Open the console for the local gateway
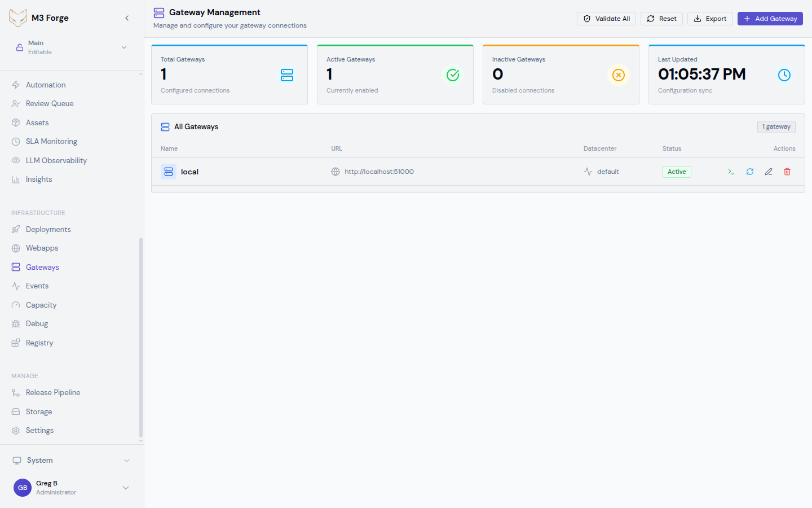812x508 pixels. click(731, 171)
